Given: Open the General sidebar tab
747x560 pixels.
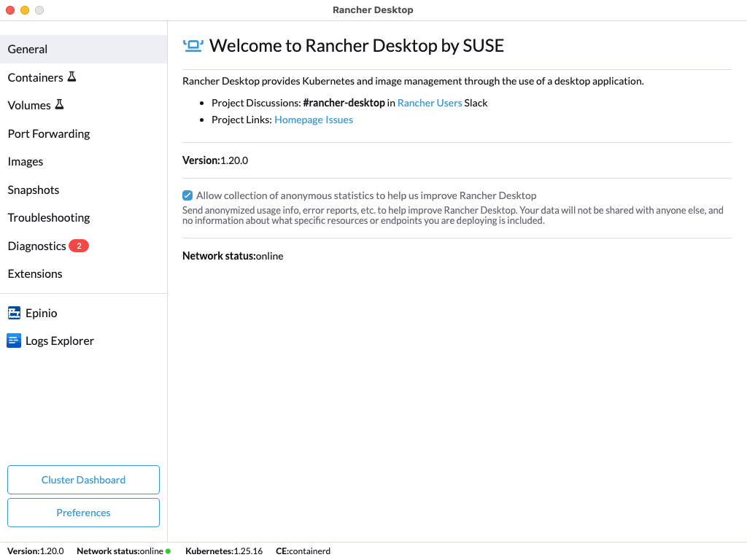Looking at the screenshot, I should pyautogui.click(x=28, y=49).
